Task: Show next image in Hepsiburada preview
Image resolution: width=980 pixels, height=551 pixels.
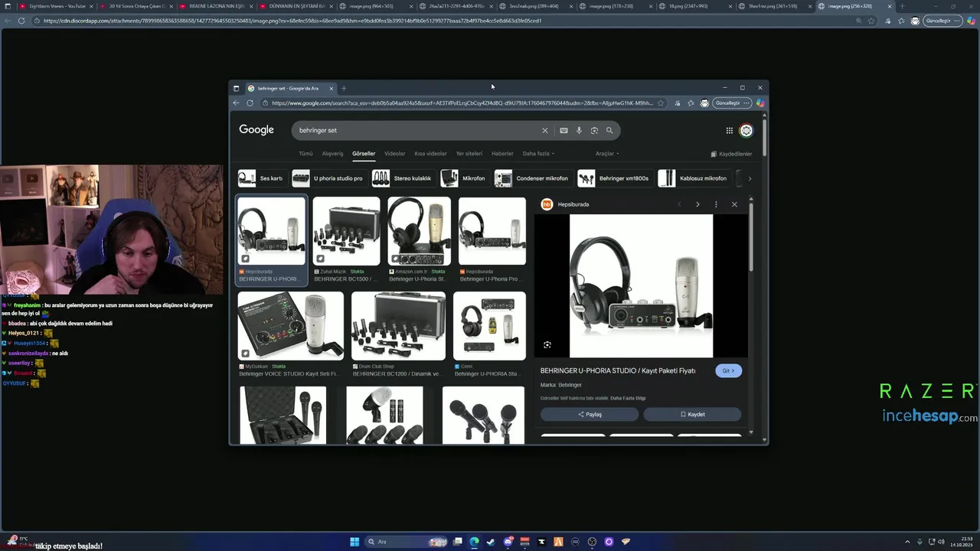Action: point(697,204)
